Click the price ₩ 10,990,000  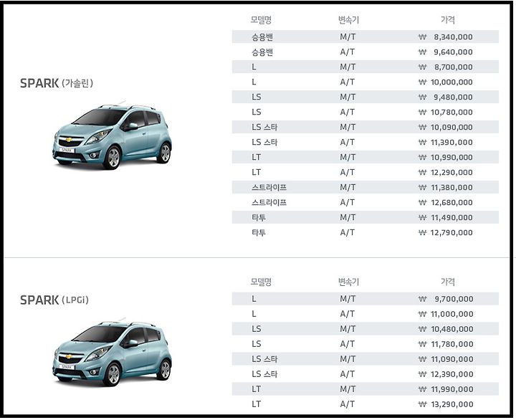pyautogui.click(x=445, y=158)
